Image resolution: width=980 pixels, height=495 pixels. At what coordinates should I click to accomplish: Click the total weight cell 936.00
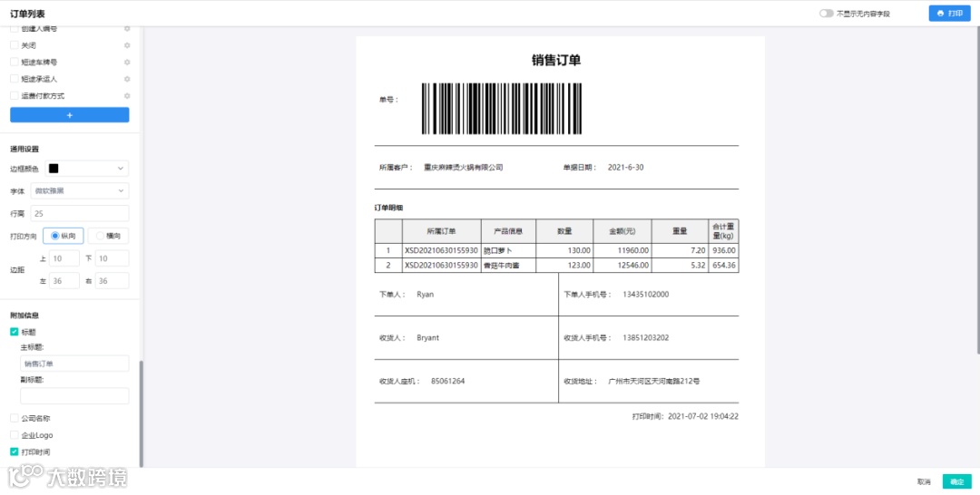pos(723,250)
